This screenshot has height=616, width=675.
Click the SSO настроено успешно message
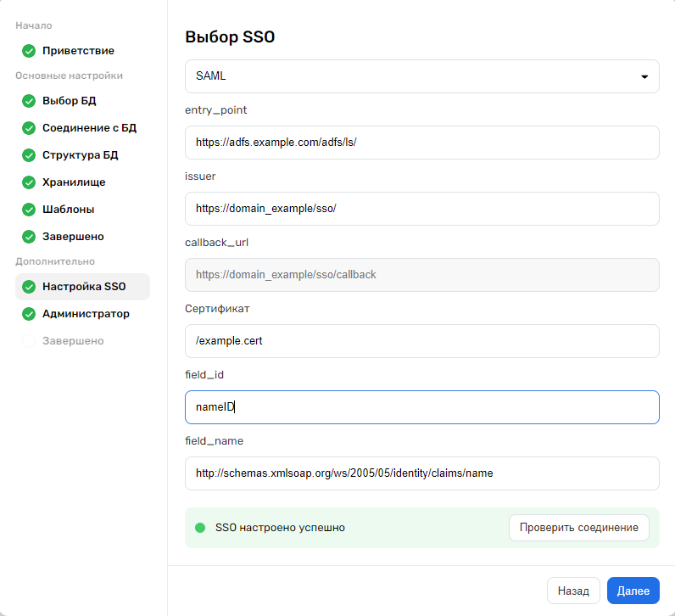coord(280,528)
